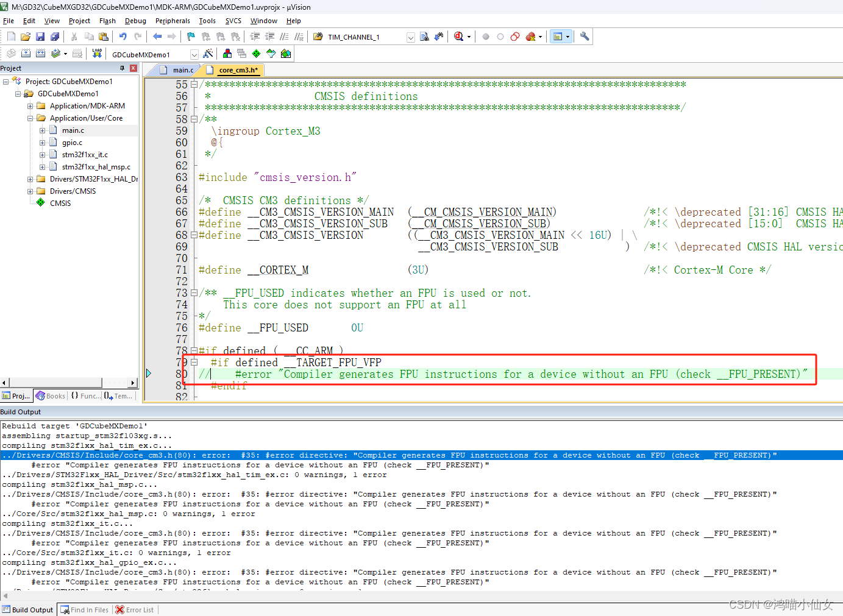Translate the current file
Viewport: 843px width, 616px height.
tap(11, 54)
